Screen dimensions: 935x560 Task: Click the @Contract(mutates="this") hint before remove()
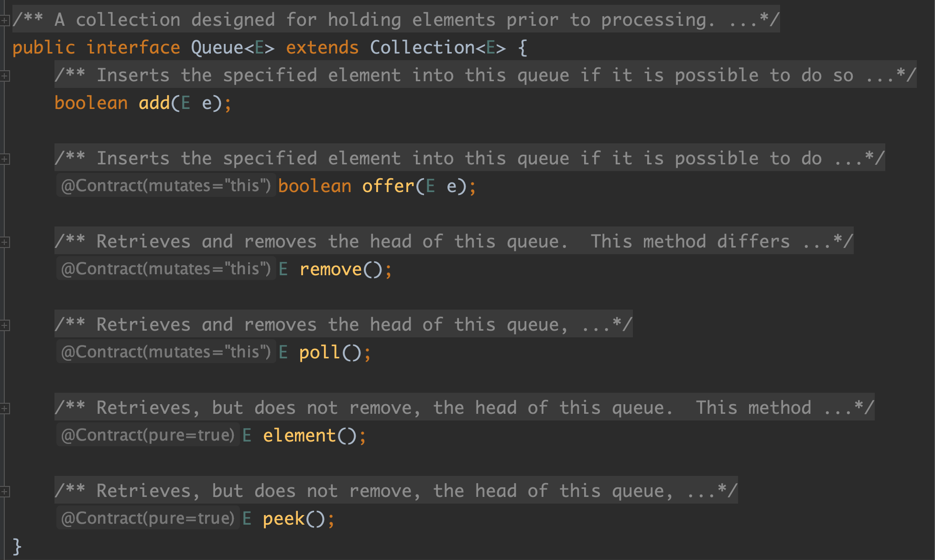tap(165, 269)
